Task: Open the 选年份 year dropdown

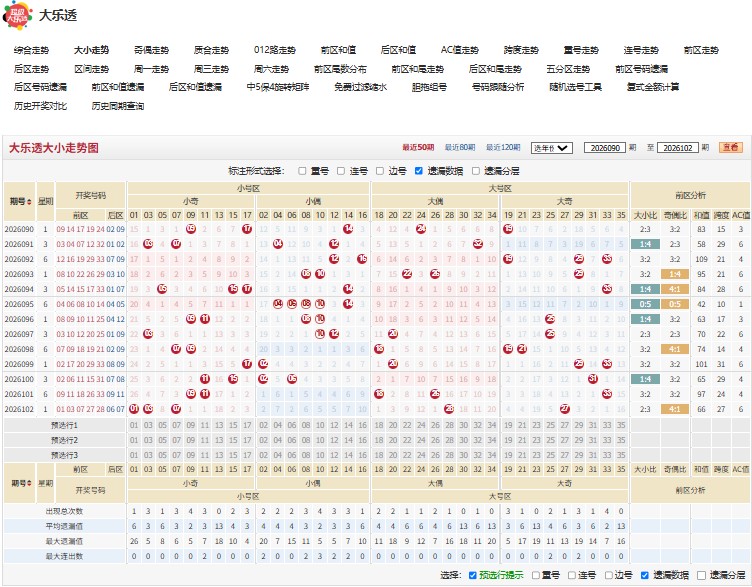Action: coord(552,148)
